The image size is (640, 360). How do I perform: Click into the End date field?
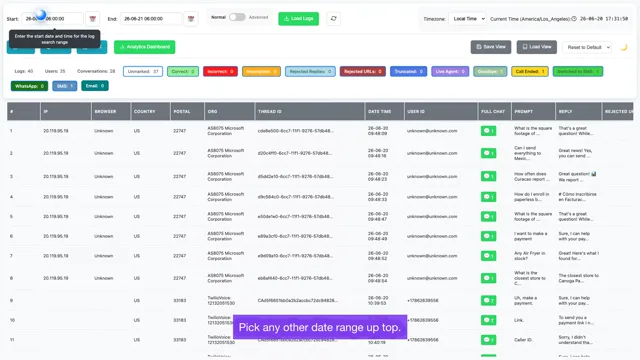pos(151,19)
